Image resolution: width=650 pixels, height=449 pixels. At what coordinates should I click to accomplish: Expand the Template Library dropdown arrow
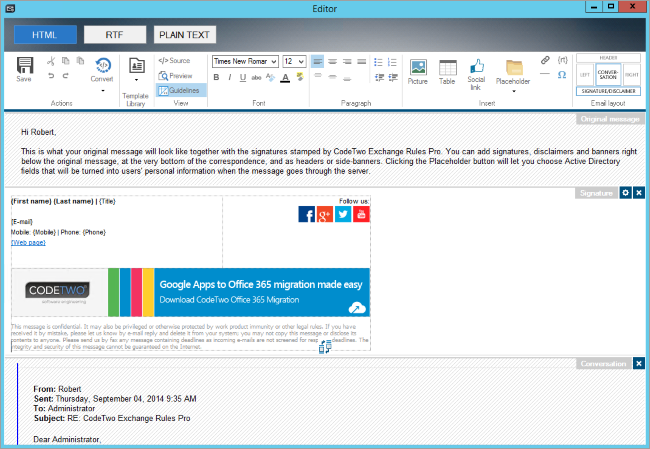pyautogui.click(x=136, y=80)
